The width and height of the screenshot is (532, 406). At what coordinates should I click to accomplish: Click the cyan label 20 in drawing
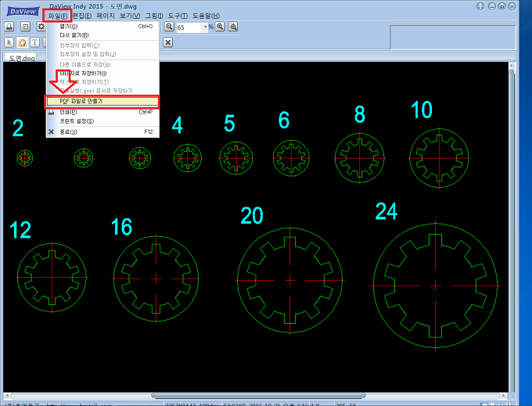click(x=252, y=215)
